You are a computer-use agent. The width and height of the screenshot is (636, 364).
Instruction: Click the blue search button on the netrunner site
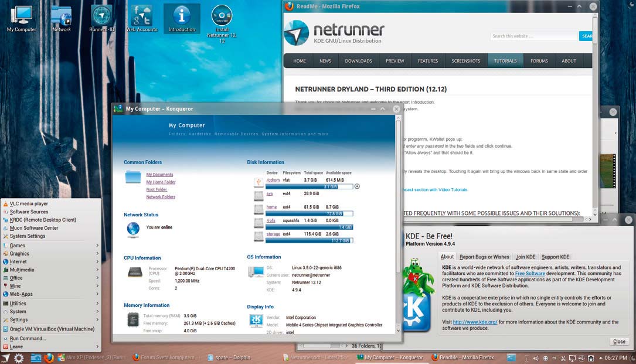586,36
